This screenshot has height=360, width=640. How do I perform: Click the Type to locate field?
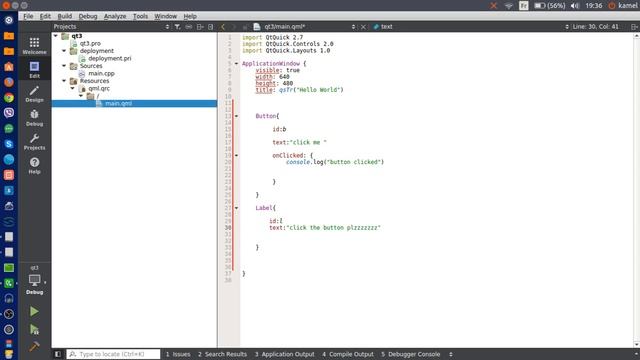(x=113, y=354)
